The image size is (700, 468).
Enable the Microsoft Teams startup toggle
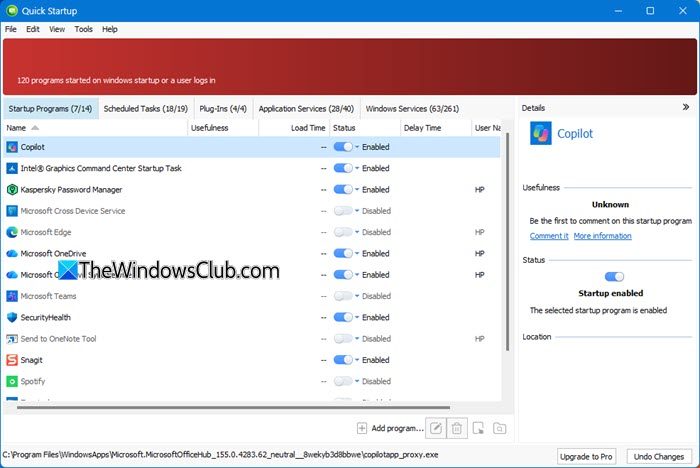pos(343,296)
